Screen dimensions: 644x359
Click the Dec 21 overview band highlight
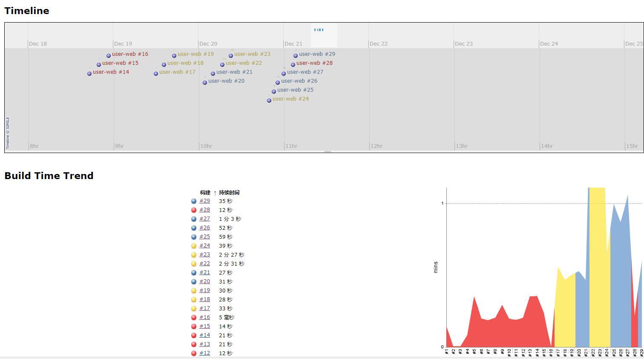(324, 35)
